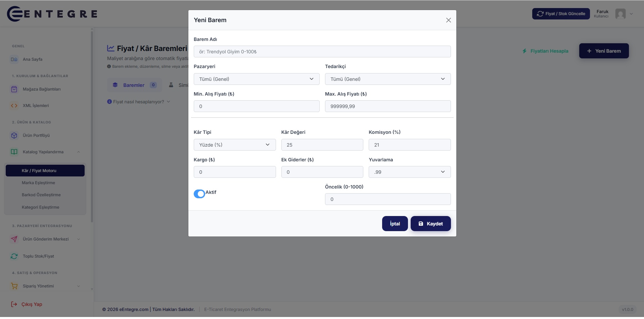Open the Pazaryeri dropdown
644x319 pixels.
coord(257,79)
